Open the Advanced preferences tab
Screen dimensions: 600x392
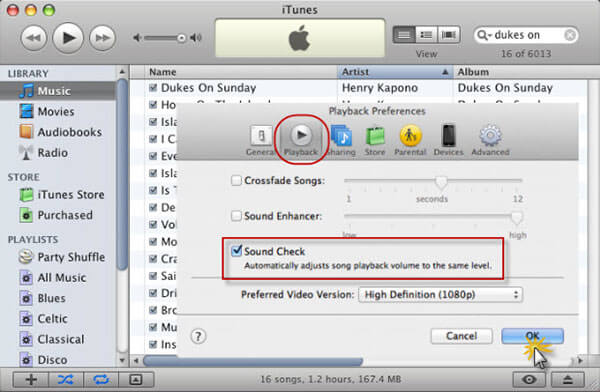[490, 140]
